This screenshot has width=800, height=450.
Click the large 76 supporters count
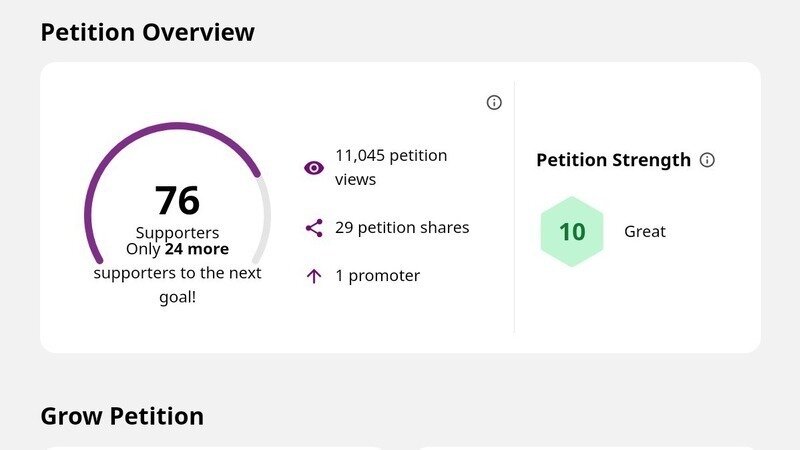coord(178,201)
